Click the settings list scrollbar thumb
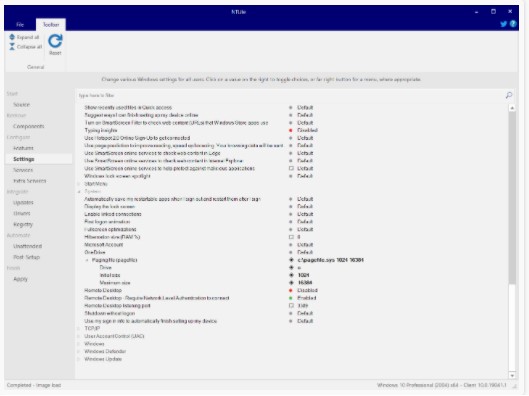The image size is (529, 396). click(x=512, y=198)
